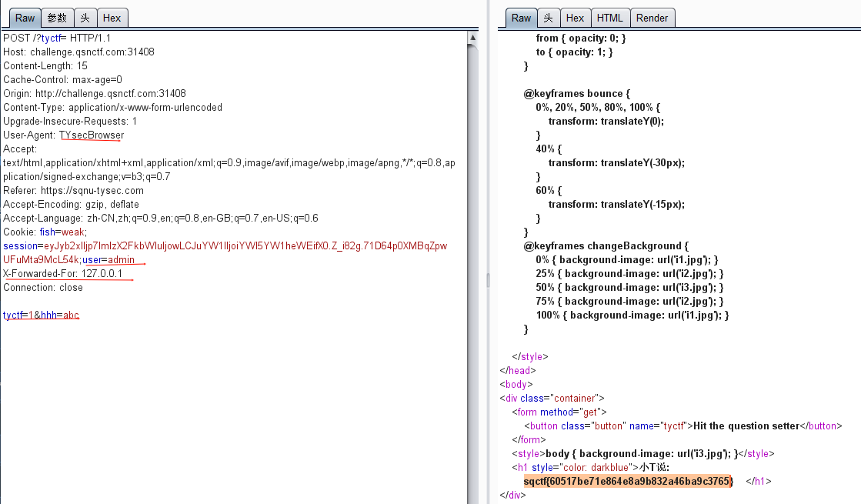This screenshot has height=504, width=861.
Task: Click the user=admin cookie value
Action: pos(108,260)
